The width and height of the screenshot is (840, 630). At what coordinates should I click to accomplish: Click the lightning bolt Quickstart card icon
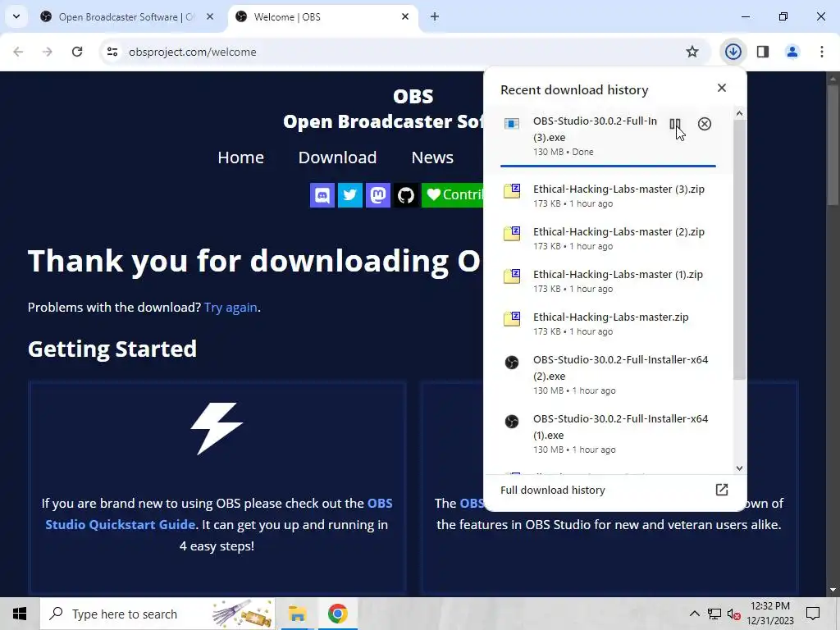pyautogui.click(x=217, y=428)
